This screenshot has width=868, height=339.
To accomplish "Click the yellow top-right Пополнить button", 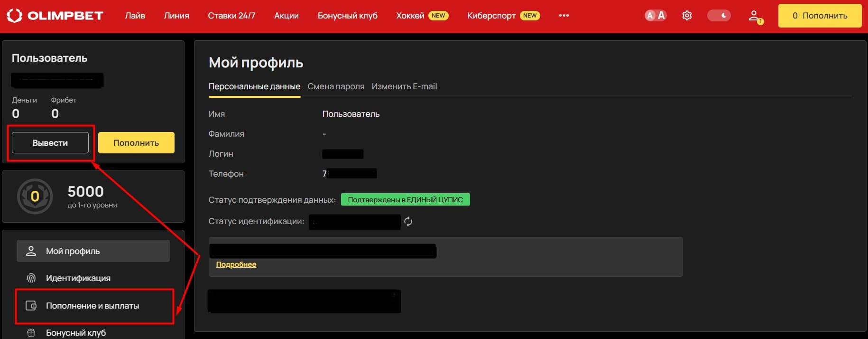I will [820, 16].
